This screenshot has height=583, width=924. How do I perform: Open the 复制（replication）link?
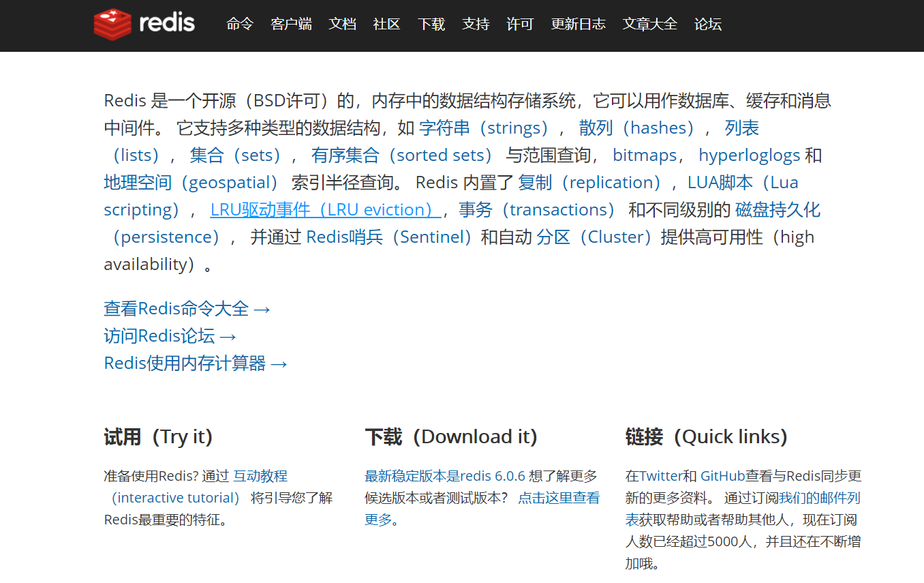[594, 183]
